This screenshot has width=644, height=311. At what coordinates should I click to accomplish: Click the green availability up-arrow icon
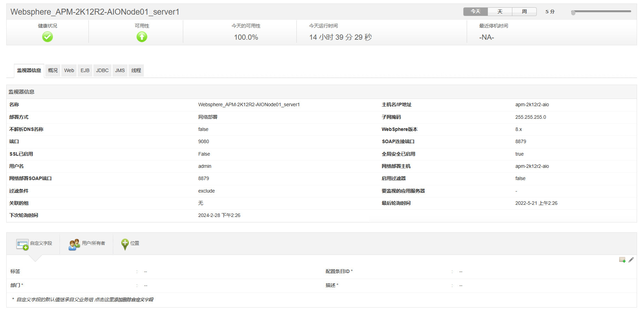click(x=142, y=37)
